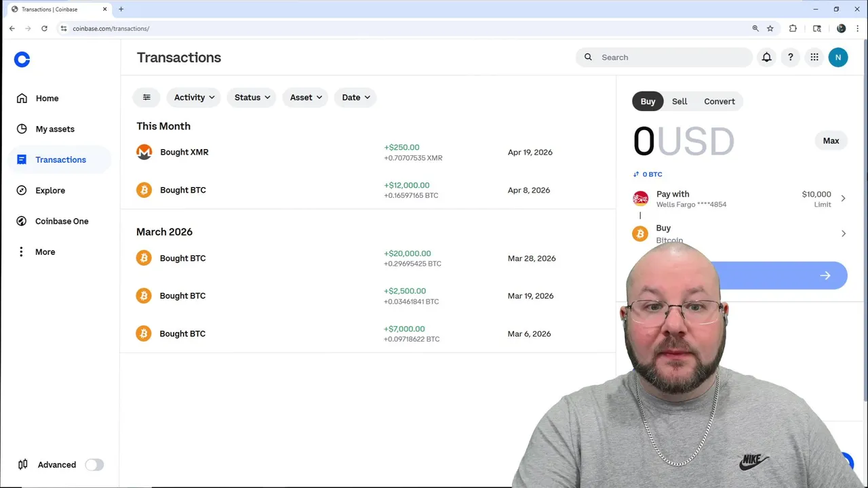Open Chrome profile avatar
Viewport: 868px width, 488px height.
tap(841, 28)
